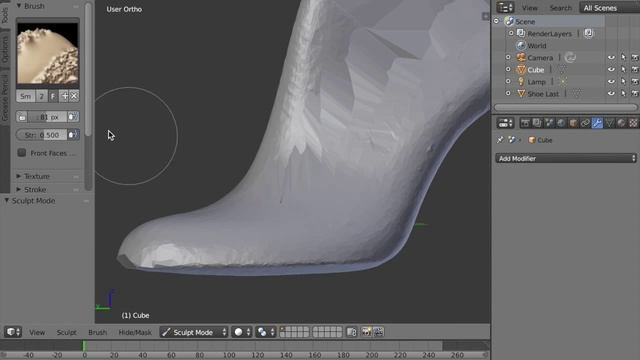
Task: Open the Object Data mesh tab
Action: point(609,123)
